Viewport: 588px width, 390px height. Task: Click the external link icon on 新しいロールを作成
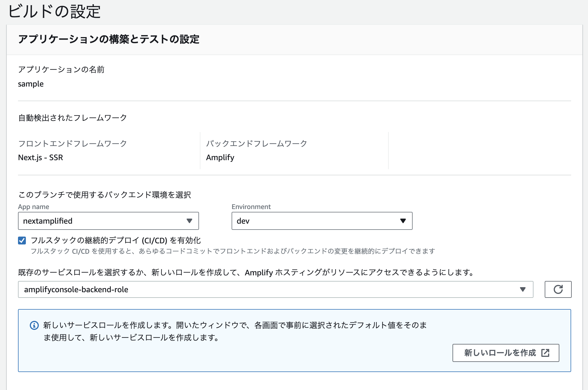coord(545,353)
